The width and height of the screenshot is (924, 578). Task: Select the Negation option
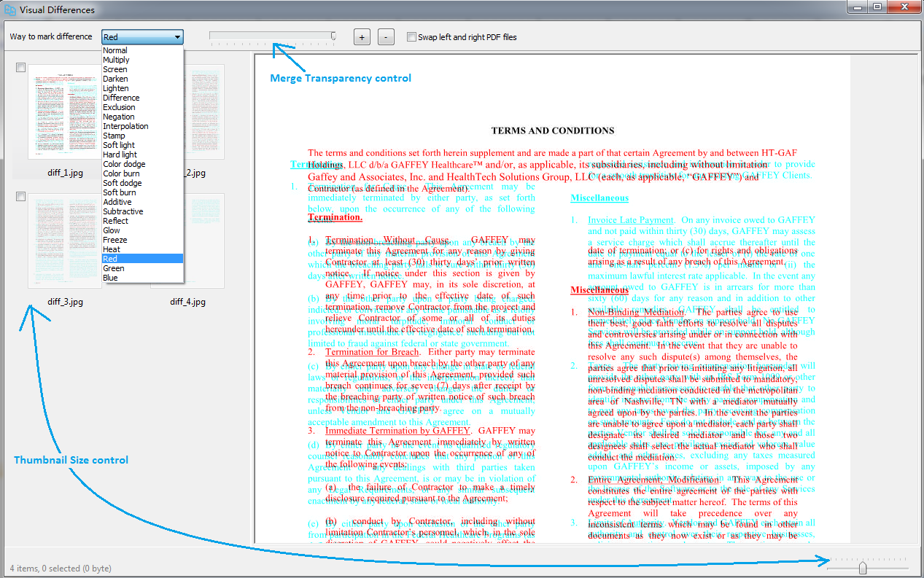pyautogui.click(x=143, y=117)
